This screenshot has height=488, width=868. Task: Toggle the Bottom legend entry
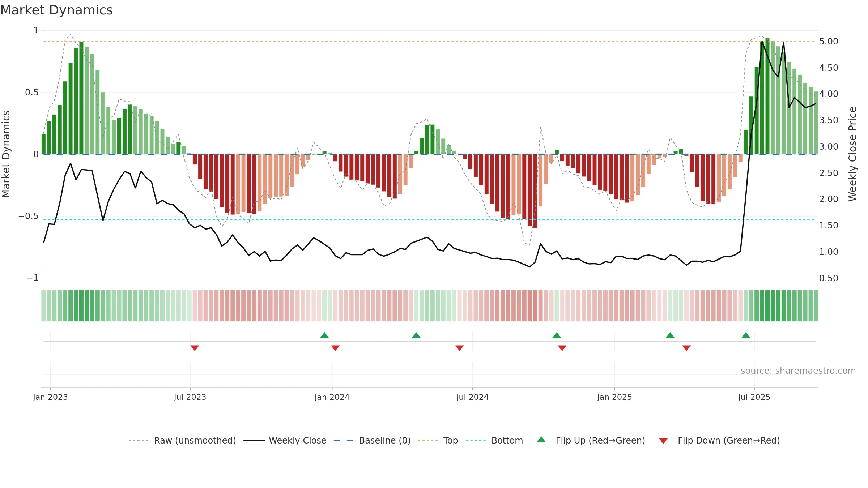(494, 440)
